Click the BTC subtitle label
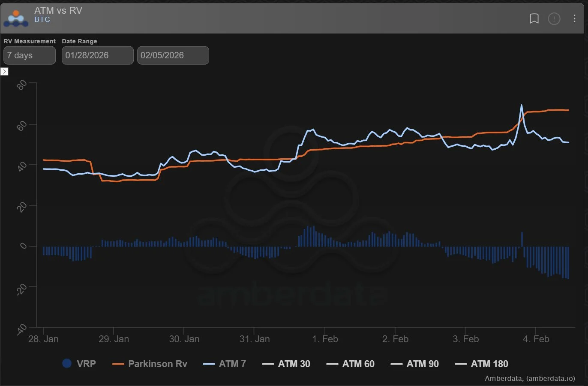The width and height of the screenshot is (588, 386). click(x=42, y=20)
